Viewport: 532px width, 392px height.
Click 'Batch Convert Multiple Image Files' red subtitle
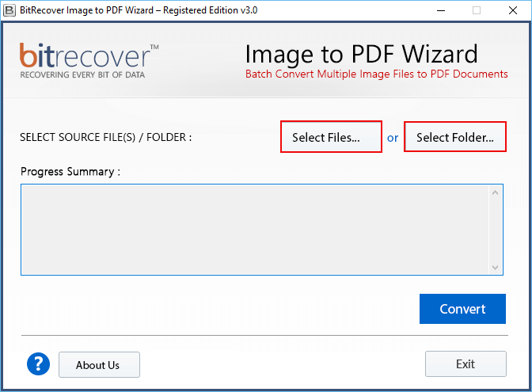[x=377, y=74]
